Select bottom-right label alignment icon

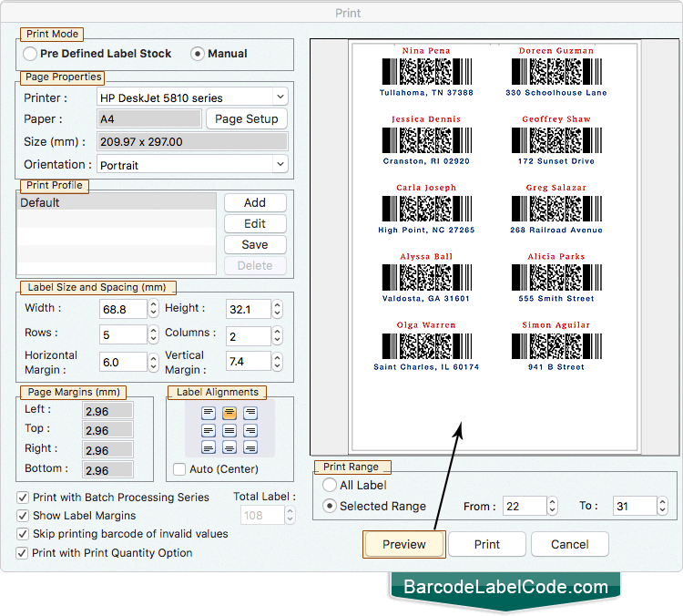(x=250, y=447)
